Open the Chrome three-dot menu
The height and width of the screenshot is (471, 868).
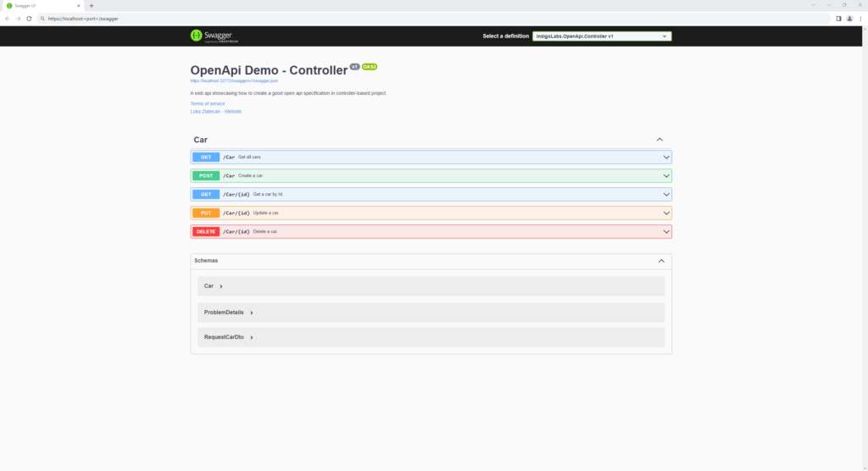coord(860,18)
